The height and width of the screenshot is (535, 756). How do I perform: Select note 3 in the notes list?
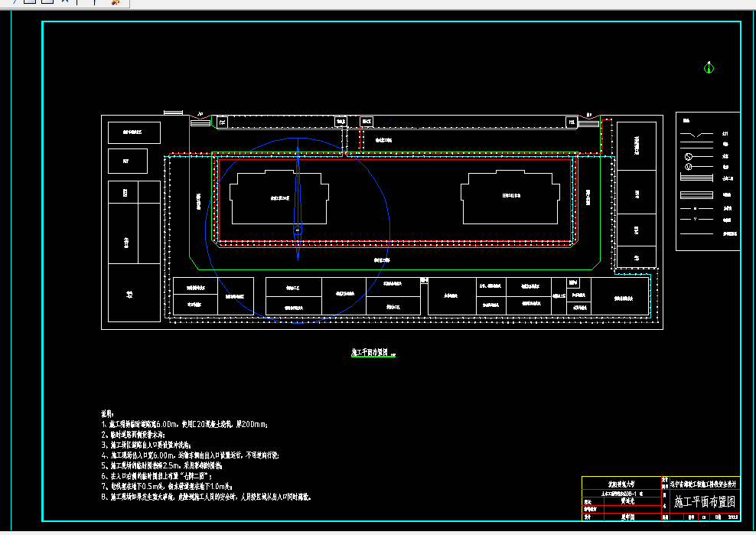146,445
